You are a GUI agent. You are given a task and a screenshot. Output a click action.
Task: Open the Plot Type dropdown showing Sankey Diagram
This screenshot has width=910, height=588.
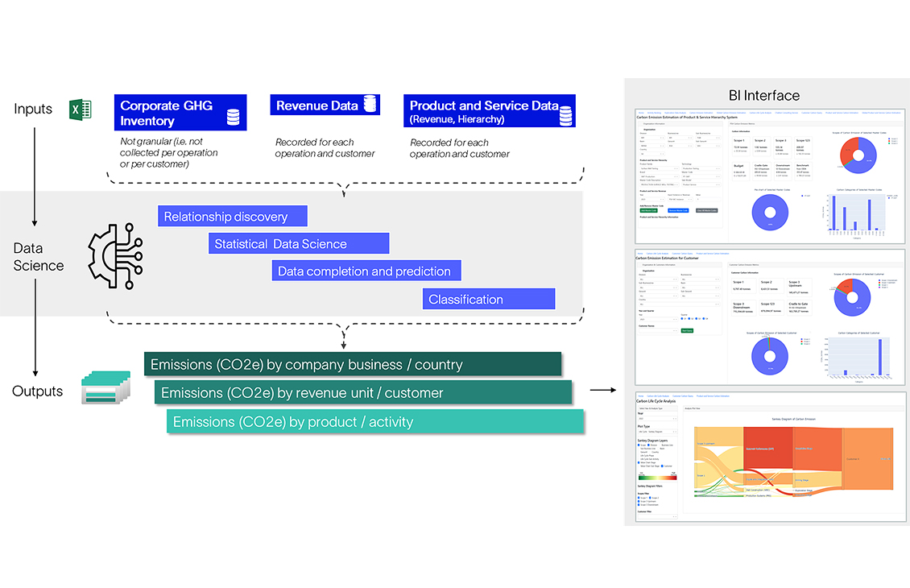pos(657,432)
